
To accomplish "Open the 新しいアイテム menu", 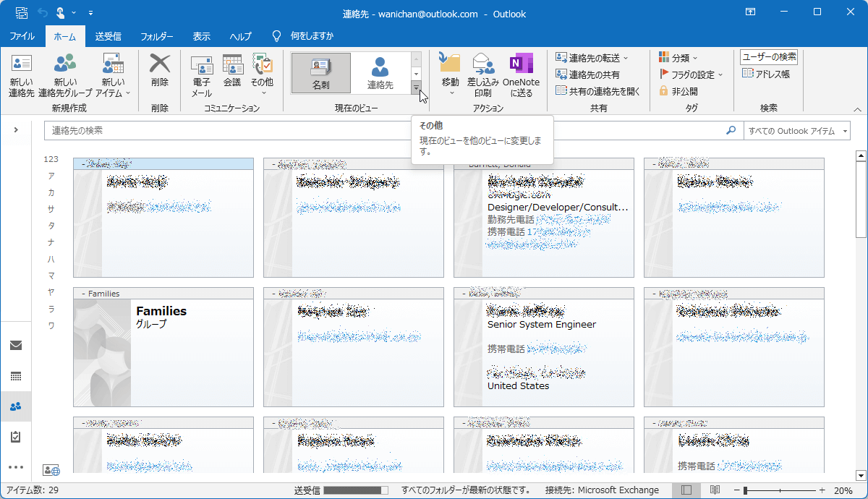I will pyautogui.click(x=113, y=76).
